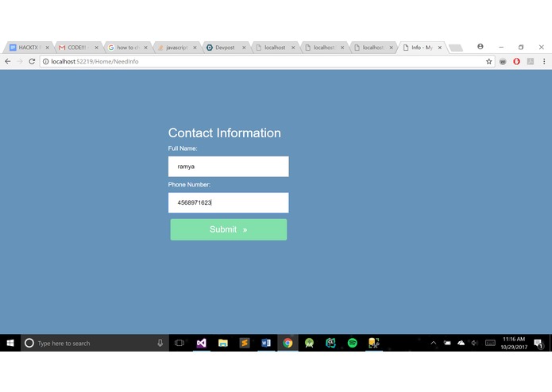The width and height of the screenshot is (552, 392).
Task: Click the 'Phone Number:' label
Action: 189,185
